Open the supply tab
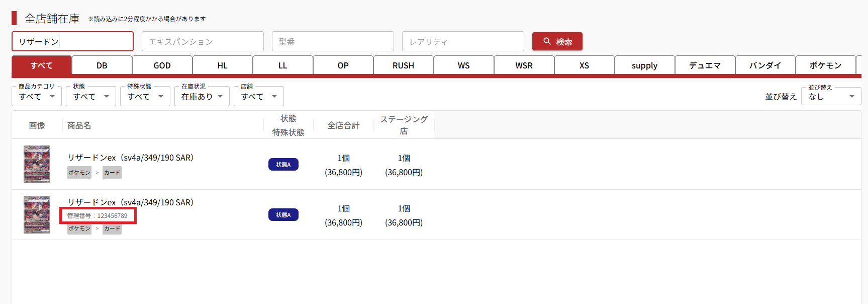Image resolution: width=868 pixels, height=304 pixels. point(644,65)
